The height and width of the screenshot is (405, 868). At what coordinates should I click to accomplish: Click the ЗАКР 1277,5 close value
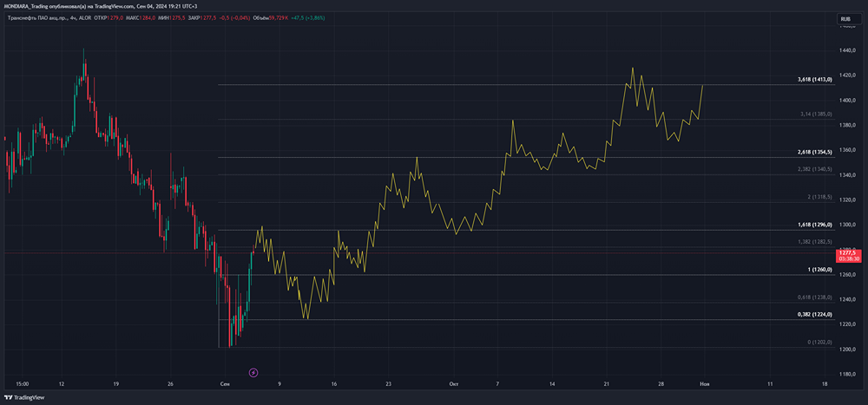tap(202, 18)
